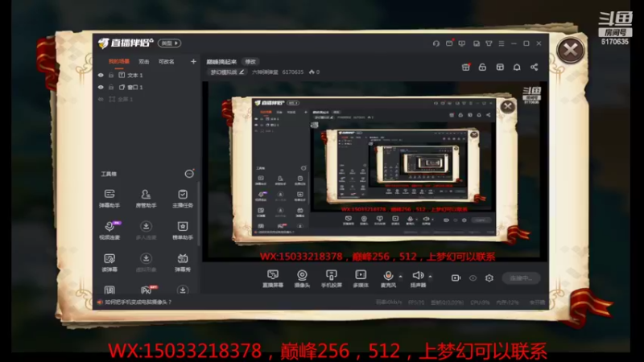Launch 视频连麦 tool in toolbox
Screen dimensions: 644x362
pos(109,230)
